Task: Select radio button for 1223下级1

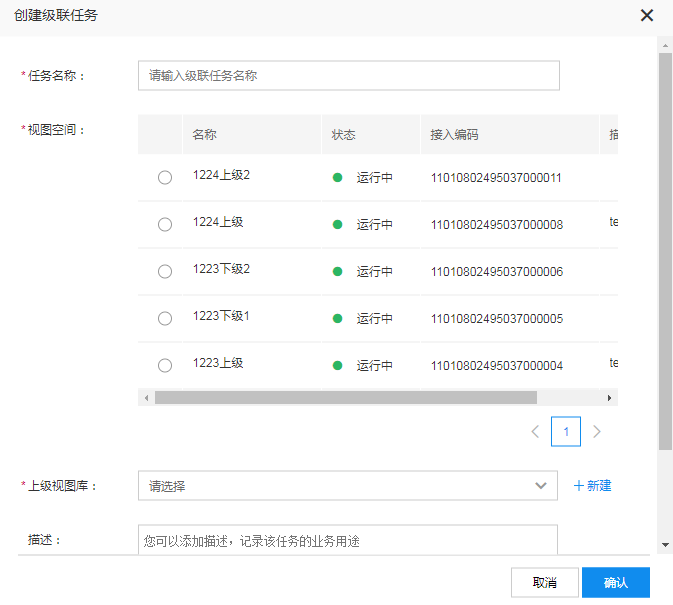Action: pyautogui.click(x=165, y=319)
